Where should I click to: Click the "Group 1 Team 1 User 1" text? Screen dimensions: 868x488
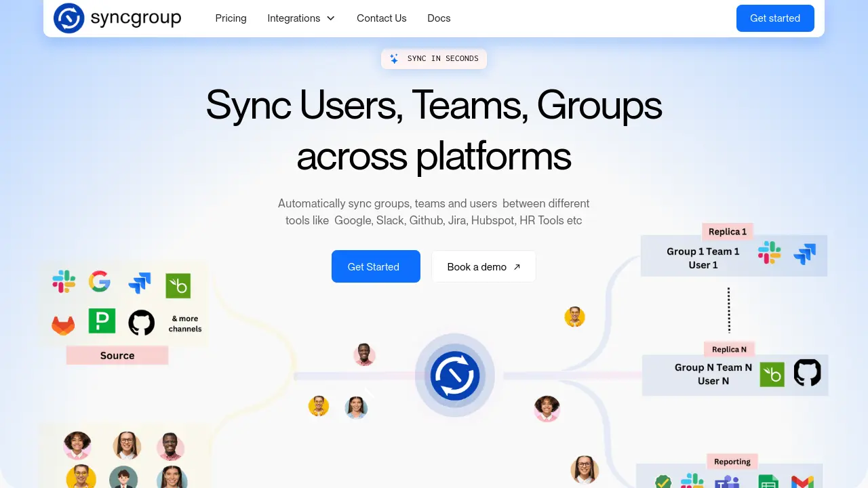703,258
